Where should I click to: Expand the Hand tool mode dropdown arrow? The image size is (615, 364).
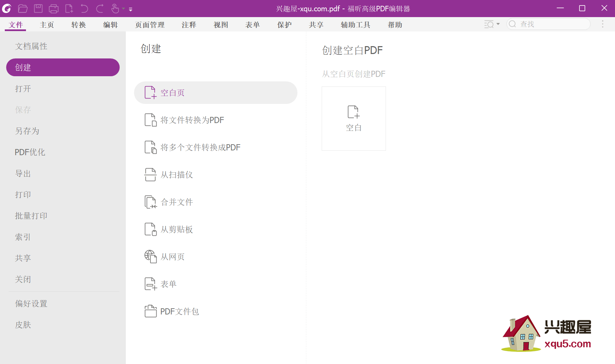click(x=123, y=9)
